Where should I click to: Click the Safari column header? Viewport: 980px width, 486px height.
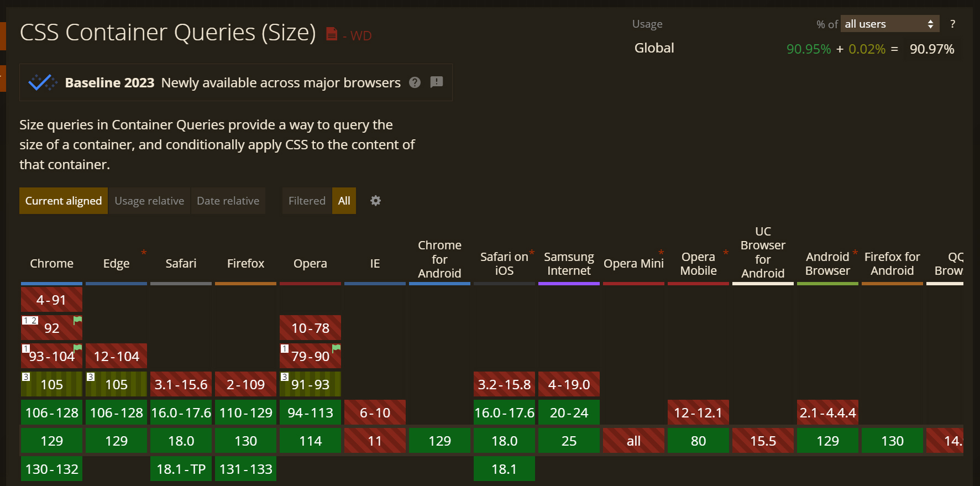coord(181,263)
